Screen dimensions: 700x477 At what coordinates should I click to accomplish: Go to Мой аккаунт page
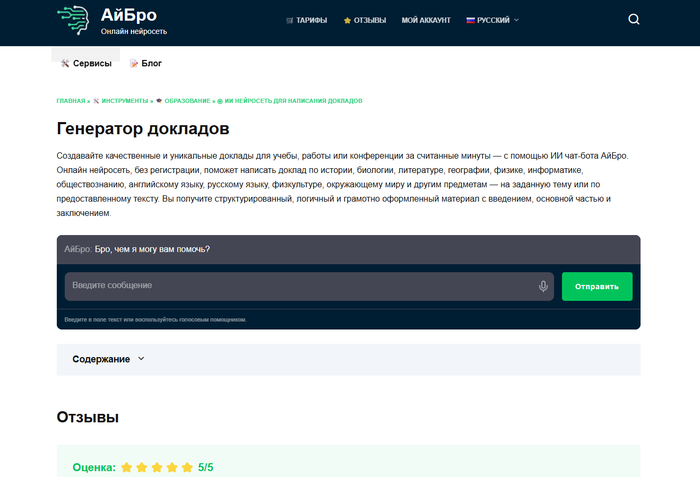(x=426, y=20)
